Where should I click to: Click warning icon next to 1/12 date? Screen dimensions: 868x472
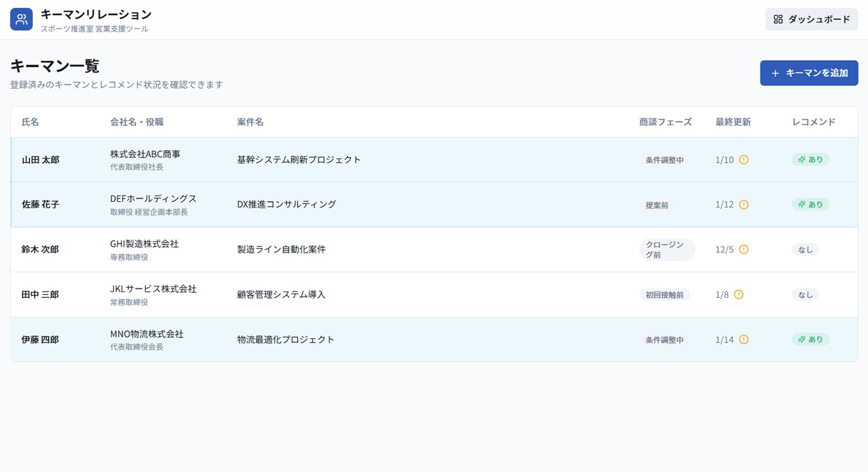tap(743, 205)
